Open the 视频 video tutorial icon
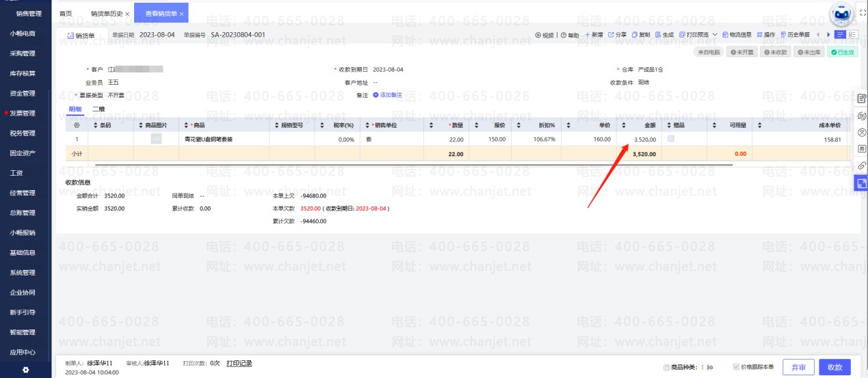The height and width of the screenshot is (378, 868). tap(538, 35)
